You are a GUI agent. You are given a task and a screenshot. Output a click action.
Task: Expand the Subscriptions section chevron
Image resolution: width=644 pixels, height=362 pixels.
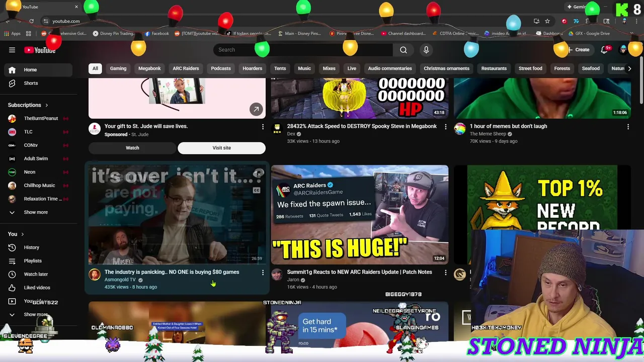click(x=47, y=105)
